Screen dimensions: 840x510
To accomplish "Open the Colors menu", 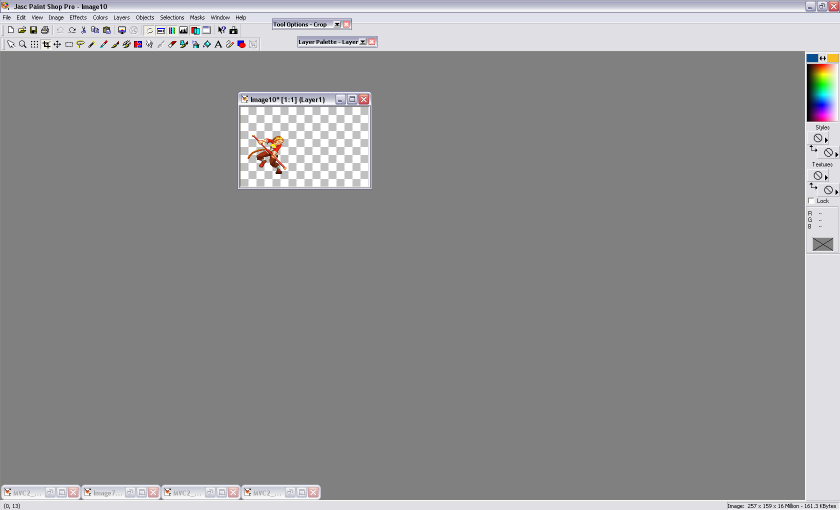I will click(x=100, y=17).
